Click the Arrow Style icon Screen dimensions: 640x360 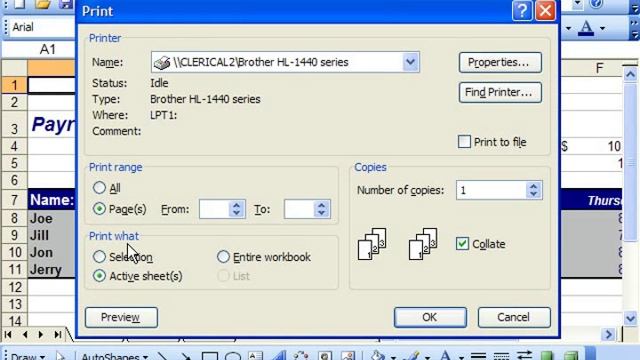(524, 356)
